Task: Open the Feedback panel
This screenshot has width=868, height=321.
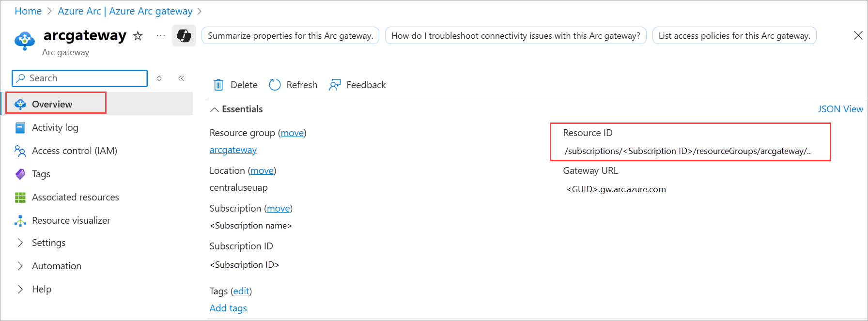Action: click(x=357, y=85)
